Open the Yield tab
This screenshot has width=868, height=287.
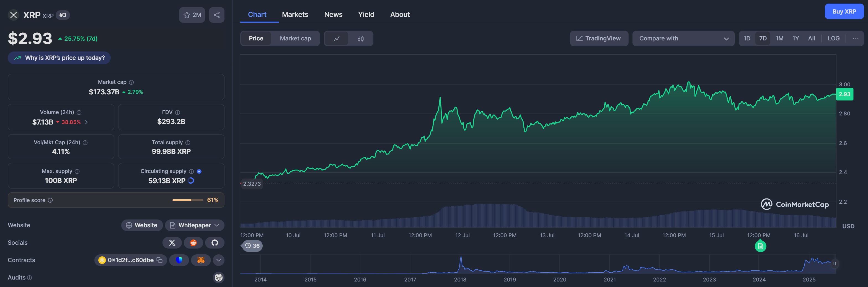pyautogui.click(x=366, y=14)
